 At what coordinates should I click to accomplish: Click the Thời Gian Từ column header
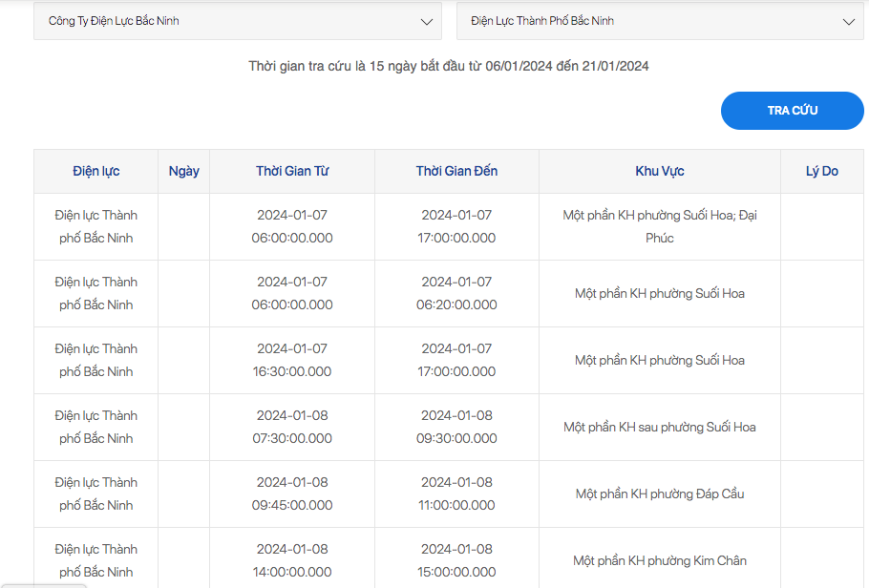click(x=292, y=171)
